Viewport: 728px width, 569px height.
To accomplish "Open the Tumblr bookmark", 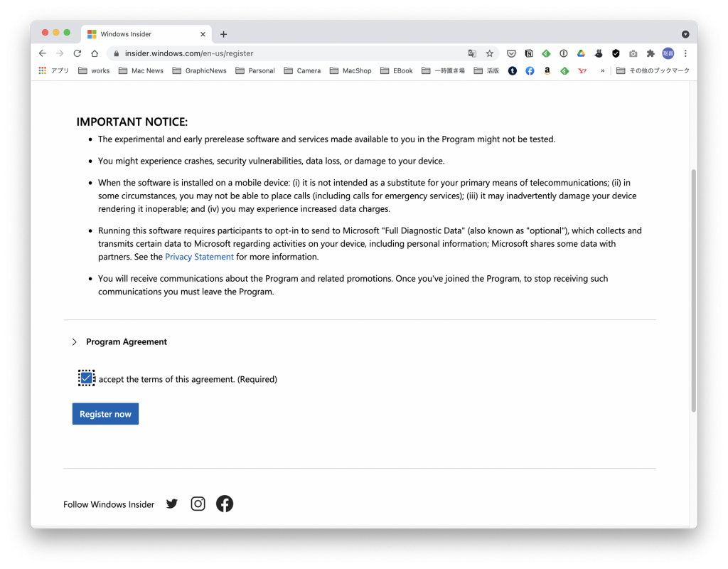I will tap(512, 70).
